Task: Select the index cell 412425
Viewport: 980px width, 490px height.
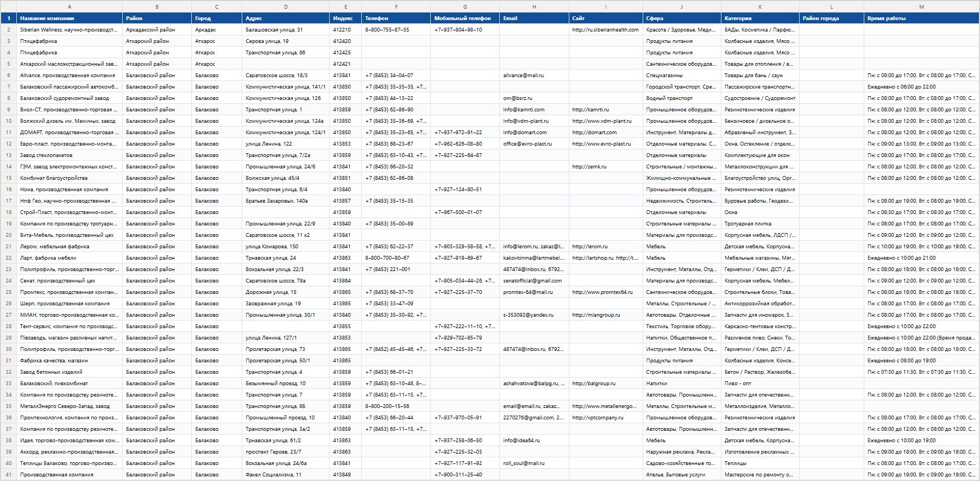Action: click(x=345, y=53)
